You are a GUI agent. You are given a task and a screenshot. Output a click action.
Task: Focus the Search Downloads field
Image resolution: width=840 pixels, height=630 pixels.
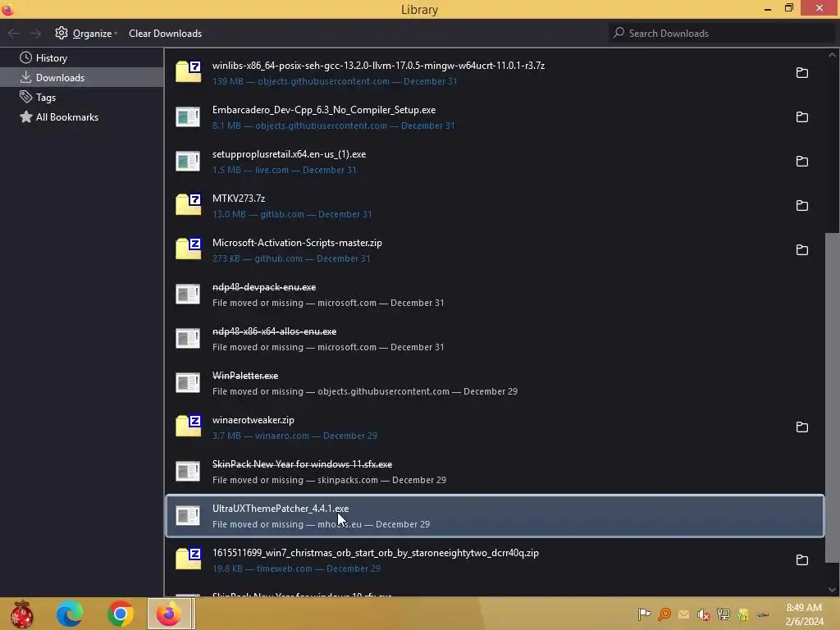click(722, 33)
